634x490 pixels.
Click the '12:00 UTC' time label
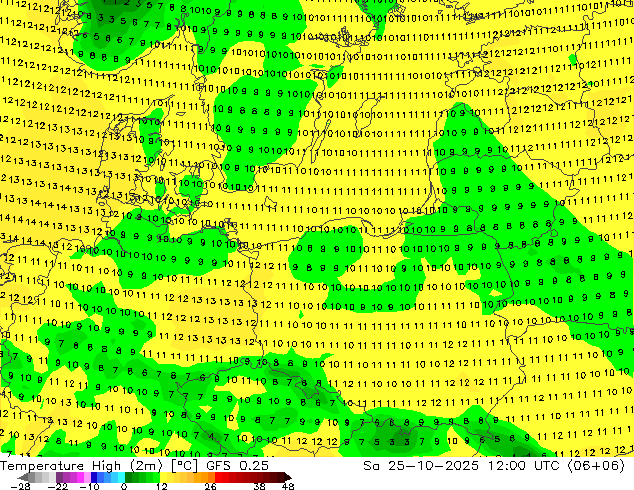523,466
